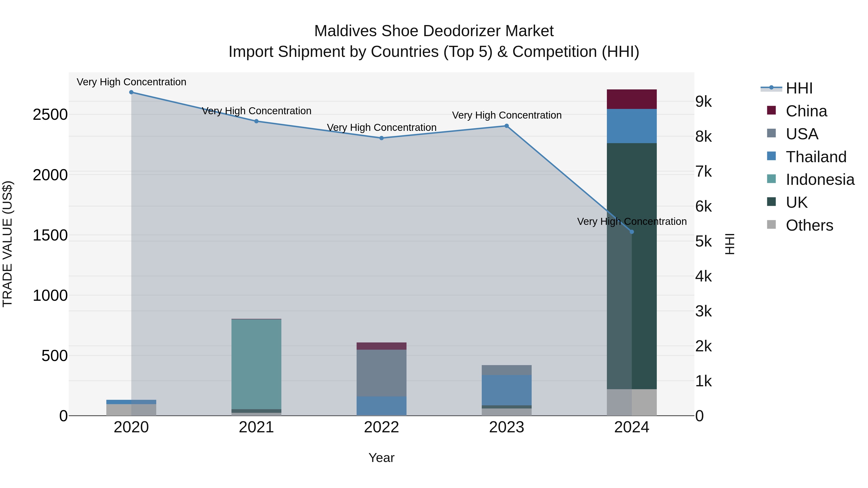
Task: Click the Indonesia bar segment in 2021
Action: (x=257, y=364)
